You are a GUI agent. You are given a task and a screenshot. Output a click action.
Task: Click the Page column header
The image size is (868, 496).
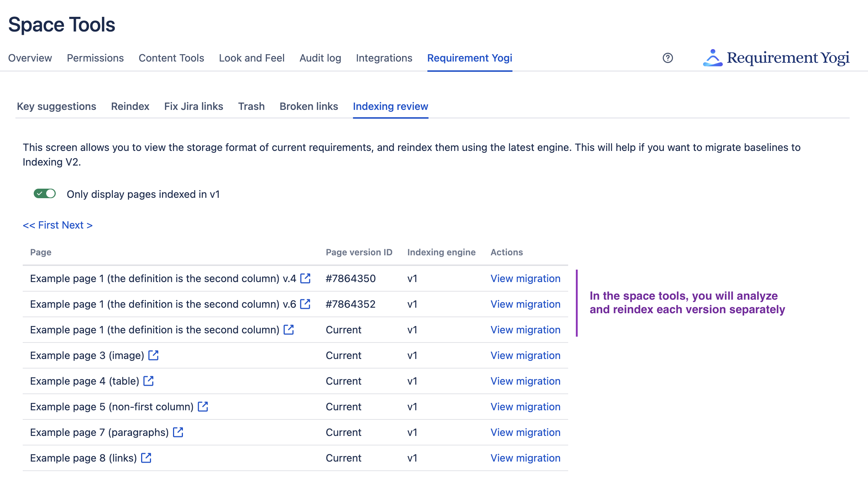coord(41,252)
